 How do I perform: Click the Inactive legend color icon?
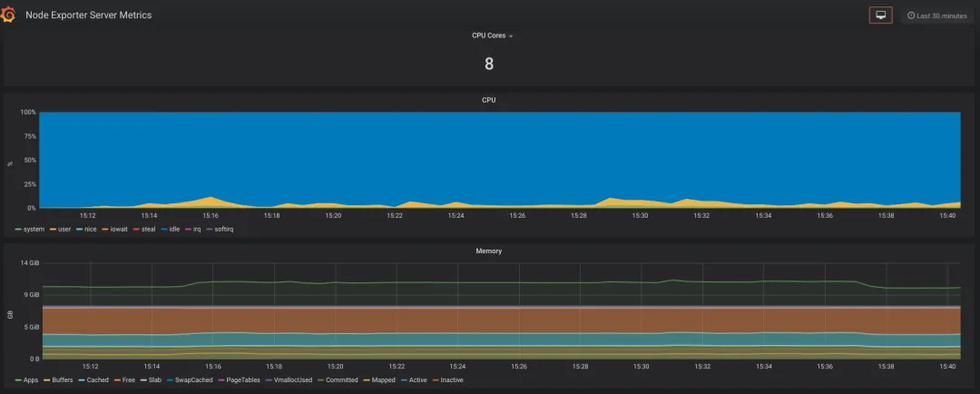pos(434,379)
